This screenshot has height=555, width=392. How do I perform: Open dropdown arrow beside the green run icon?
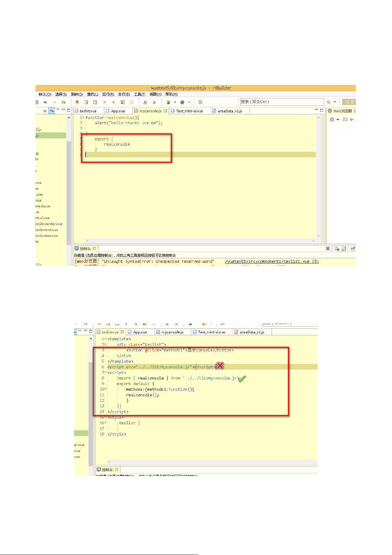(x=175, y=102)
